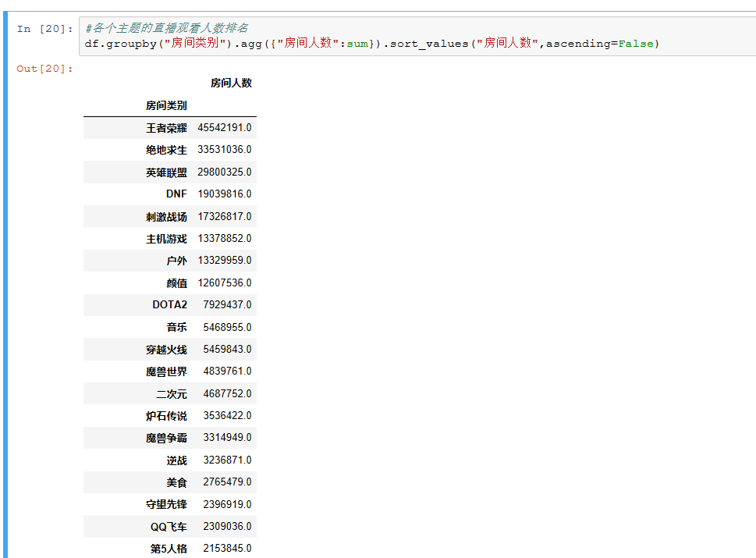
Task: Select value 13329959.0 in table
Action: point(225,261)
